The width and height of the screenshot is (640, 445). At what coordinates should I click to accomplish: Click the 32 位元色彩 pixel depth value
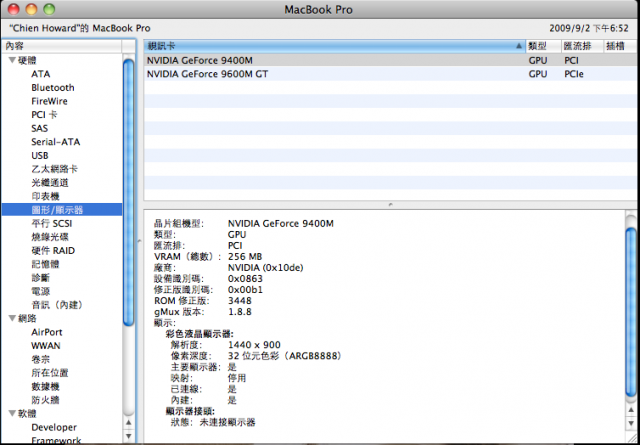(284, 356)
